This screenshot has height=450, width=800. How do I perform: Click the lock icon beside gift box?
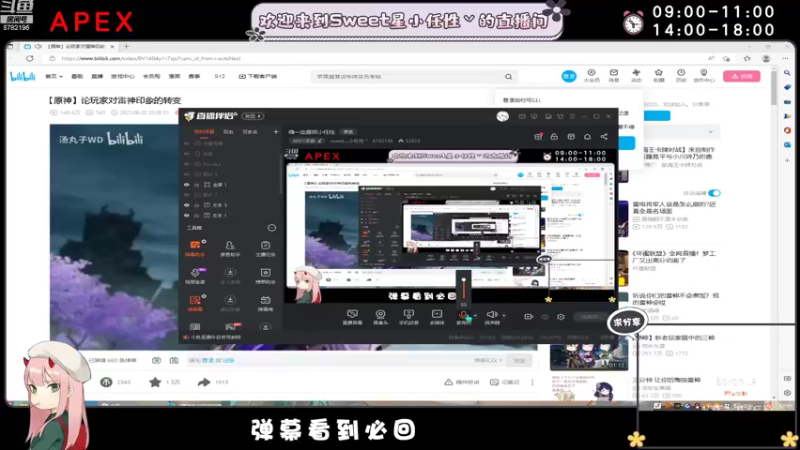pyautogui.click(x=554, y=137)
